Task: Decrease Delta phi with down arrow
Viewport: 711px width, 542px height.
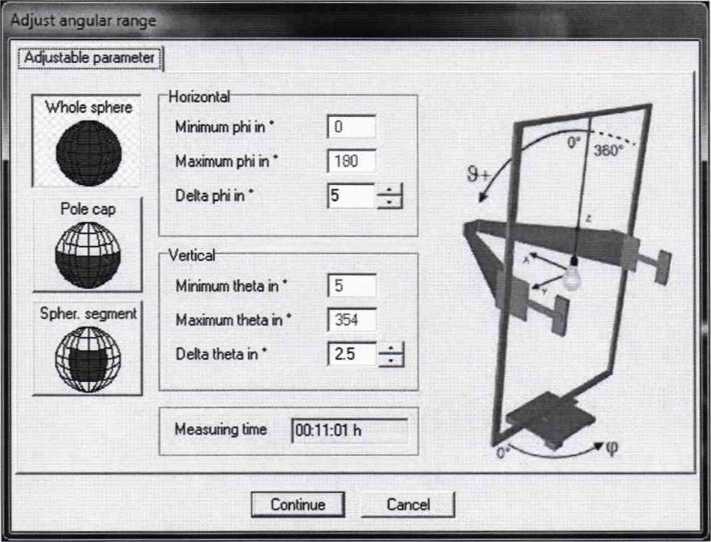Action: pos(390,201)
